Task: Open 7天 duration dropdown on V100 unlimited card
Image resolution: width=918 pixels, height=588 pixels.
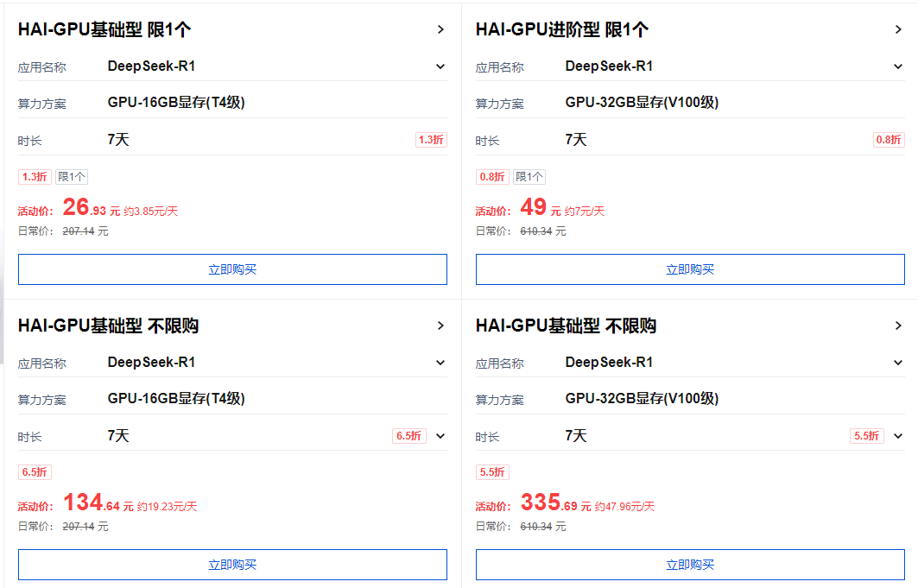Action: (898, 436)
